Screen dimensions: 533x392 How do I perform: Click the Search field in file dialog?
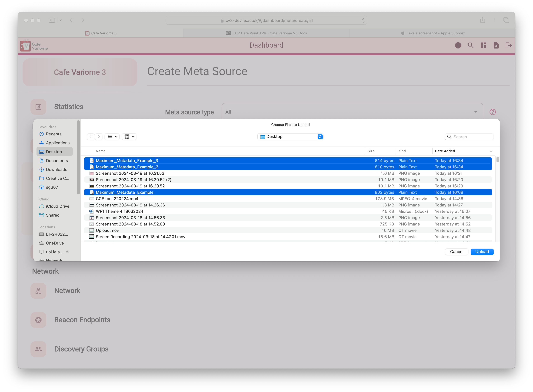pos(469,137)
